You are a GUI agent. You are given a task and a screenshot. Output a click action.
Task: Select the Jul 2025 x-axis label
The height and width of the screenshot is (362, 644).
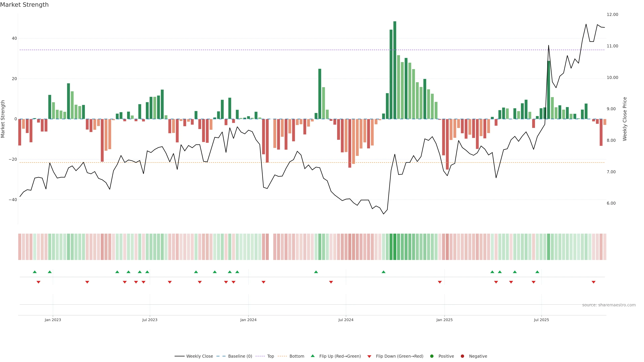(x=541, y=320)
